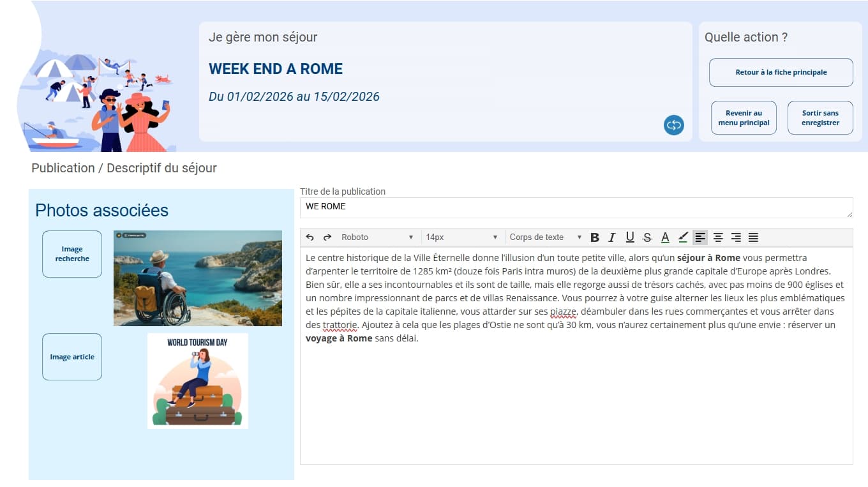The width and height of the screenshot is (868, 487).
Task: Change the text color
Action: click(665, 237)
